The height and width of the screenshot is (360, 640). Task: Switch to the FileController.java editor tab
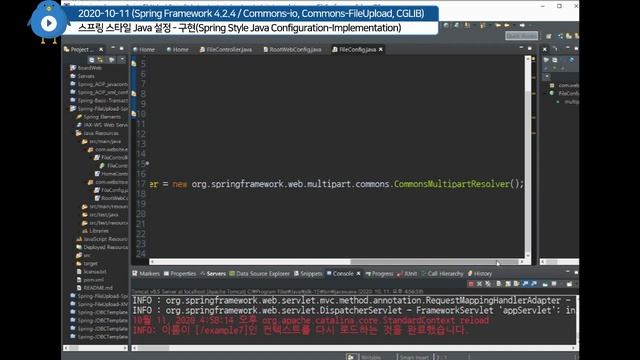point(226,49)
